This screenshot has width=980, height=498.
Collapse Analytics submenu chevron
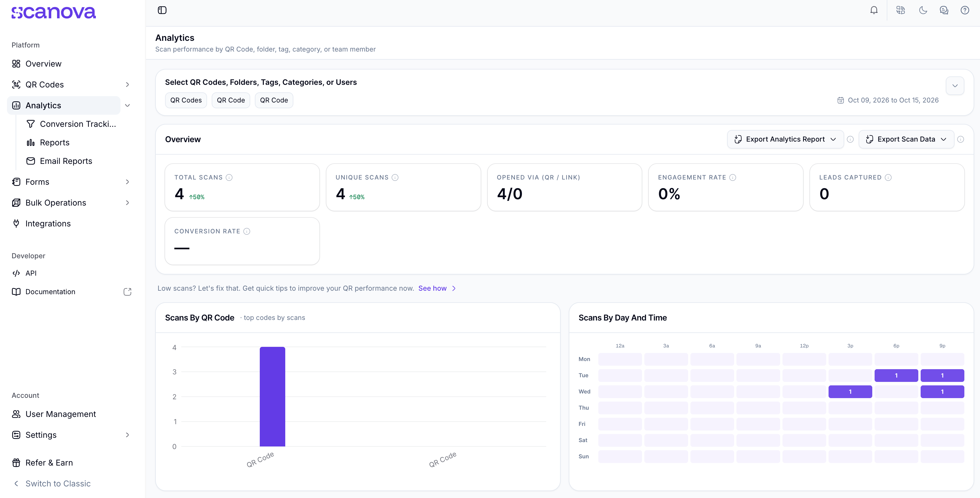[127, 105]
